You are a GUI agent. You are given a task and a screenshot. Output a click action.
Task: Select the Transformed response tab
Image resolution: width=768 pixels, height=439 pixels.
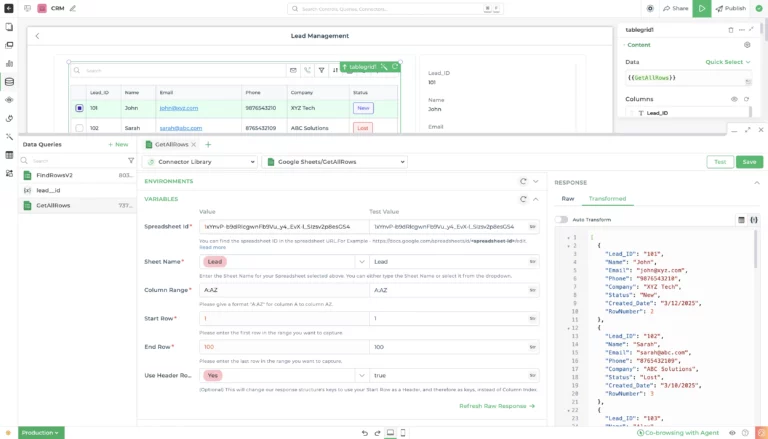(606, 199)
